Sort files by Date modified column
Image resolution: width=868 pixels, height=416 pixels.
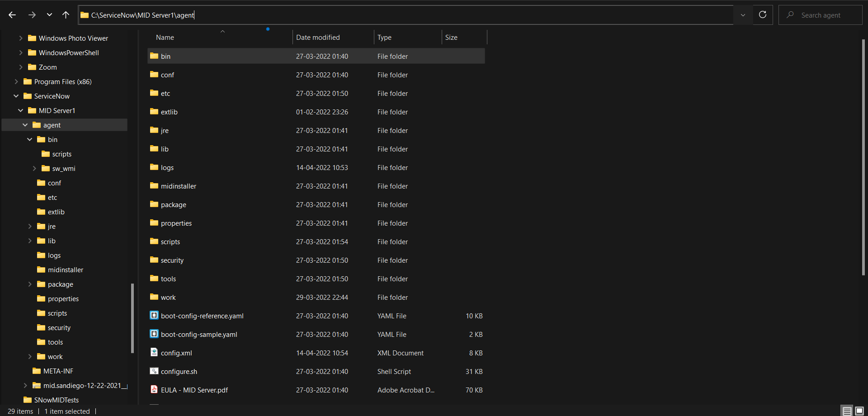click(318, 38)
